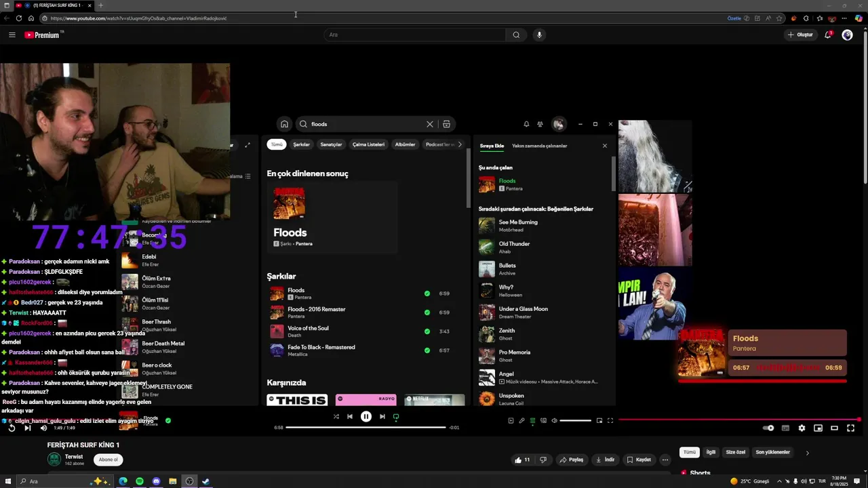Open browser settings and more menu
This screenshot has width=868, height=488.
point(844,18)
